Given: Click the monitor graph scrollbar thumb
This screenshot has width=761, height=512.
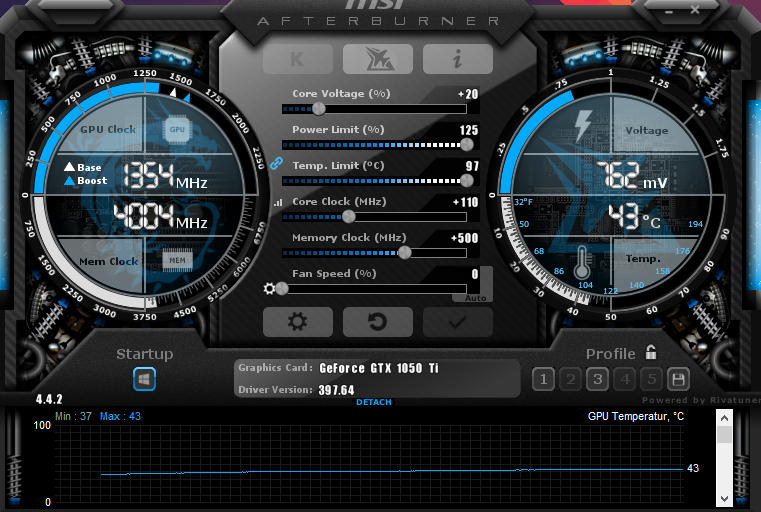Looking at the screenshot, I should [x=724, y=434].
